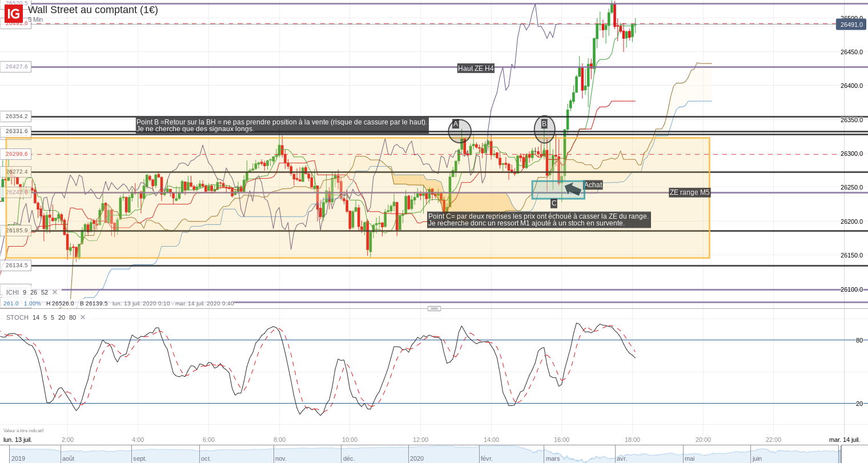
Task: Open ICHI indicator settings label
Action: 13,292
